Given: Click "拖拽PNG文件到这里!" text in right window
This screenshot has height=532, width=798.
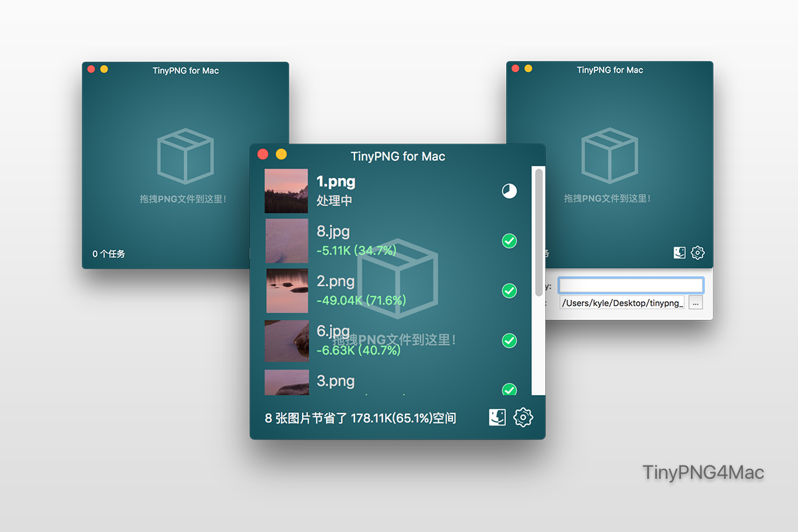Looking at the screenshot, I should click(x=608, y=198).
